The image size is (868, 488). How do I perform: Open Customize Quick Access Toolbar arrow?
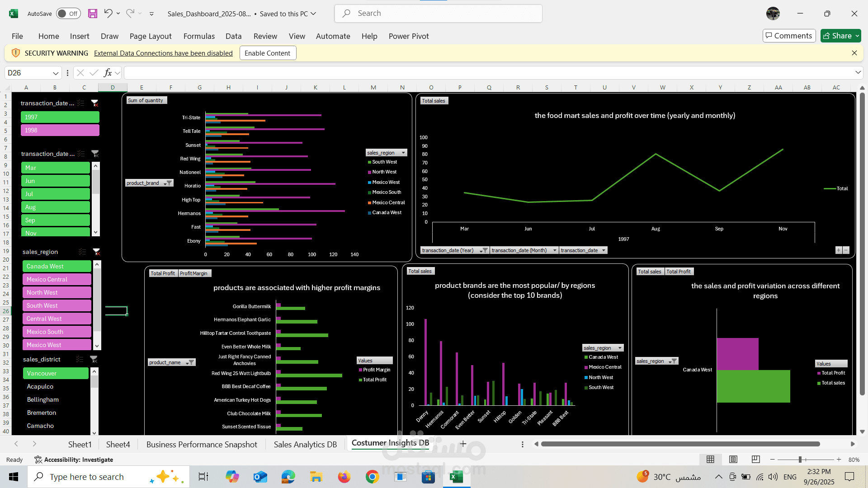[151, 14]
